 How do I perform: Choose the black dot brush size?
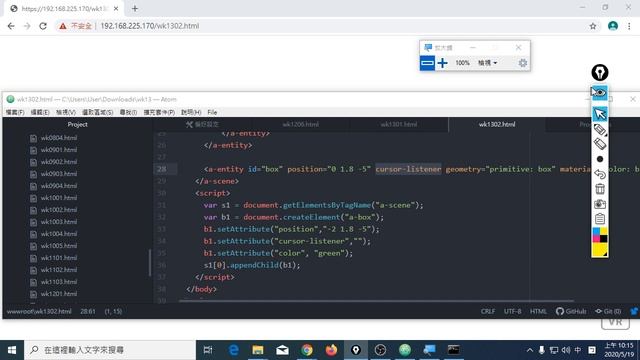coord(600,159)
